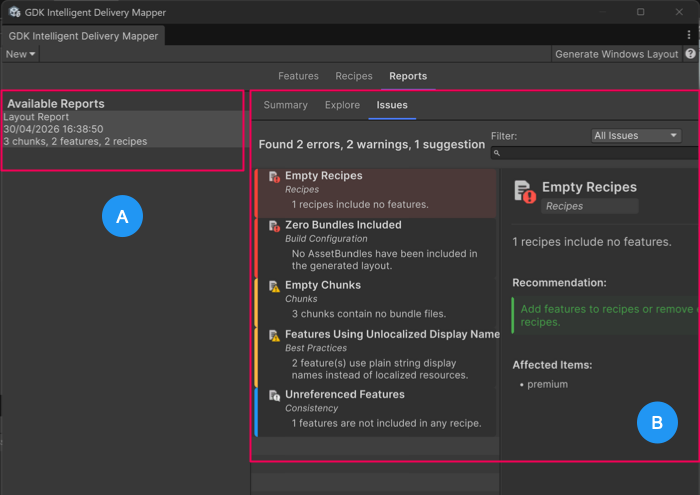
Task: Click the 'premium' affected item
Action: (x=547, y=384)
